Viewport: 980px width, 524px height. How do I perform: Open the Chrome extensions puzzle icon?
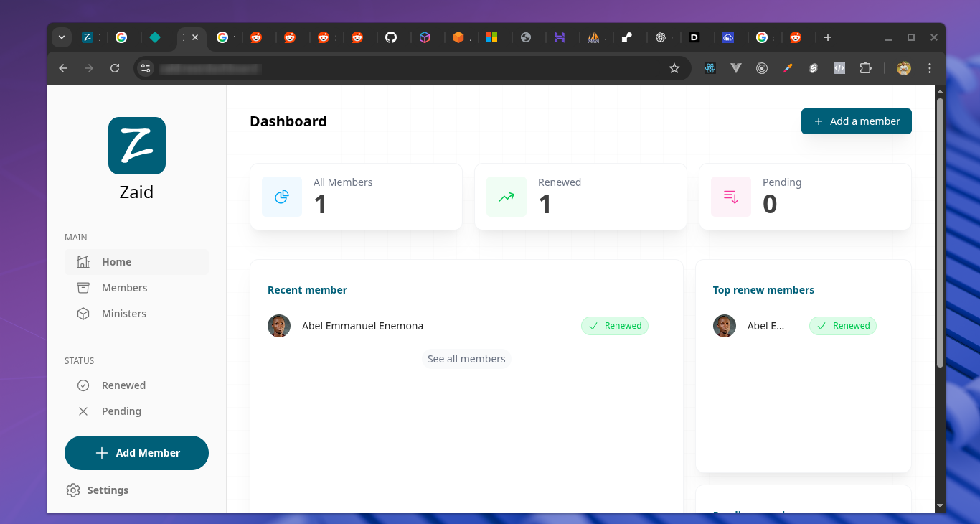tap(865, 67)
